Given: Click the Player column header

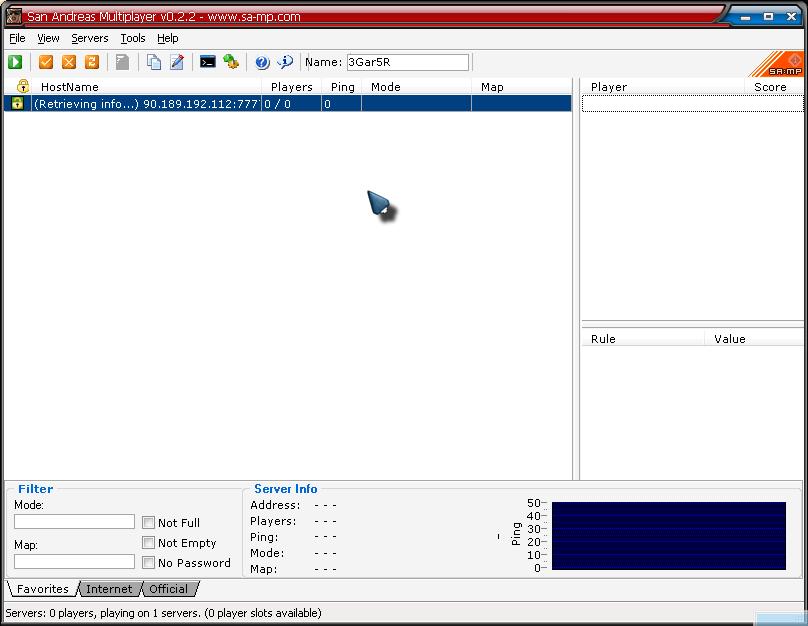Looking at the screenshot, I should pos(663,87).
